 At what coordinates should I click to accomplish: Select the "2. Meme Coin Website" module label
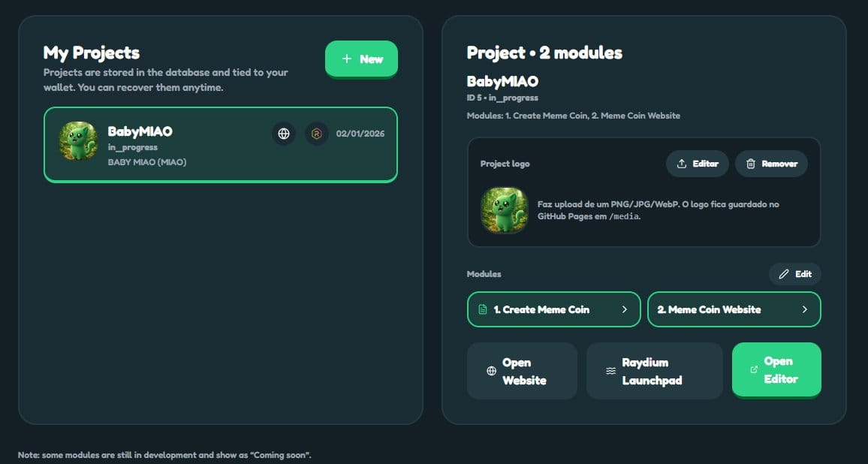point(709,309)
